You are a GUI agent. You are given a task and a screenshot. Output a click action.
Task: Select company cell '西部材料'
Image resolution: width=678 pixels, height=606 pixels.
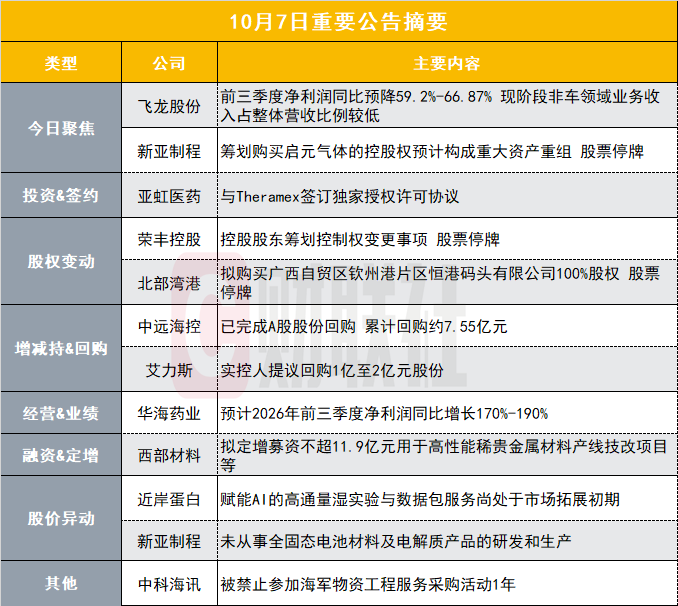169,455
